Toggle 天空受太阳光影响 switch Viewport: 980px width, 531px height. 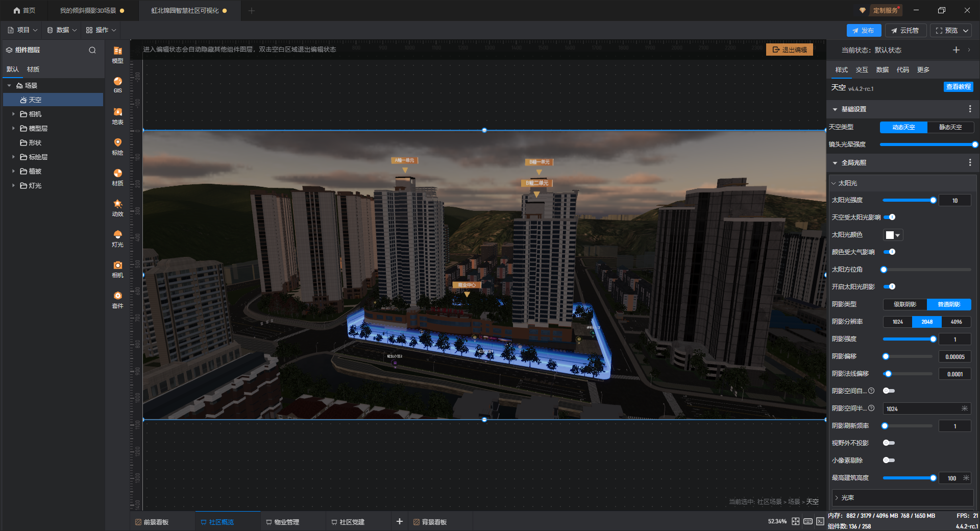coord(889,217)
